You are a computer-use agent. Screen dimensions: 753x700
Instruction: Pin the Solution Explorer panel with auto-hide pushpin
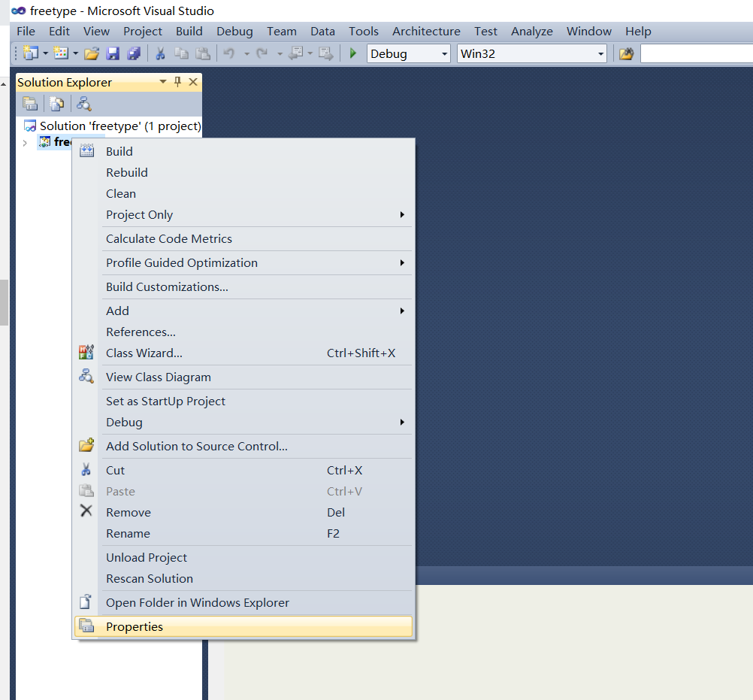(178, 82)
